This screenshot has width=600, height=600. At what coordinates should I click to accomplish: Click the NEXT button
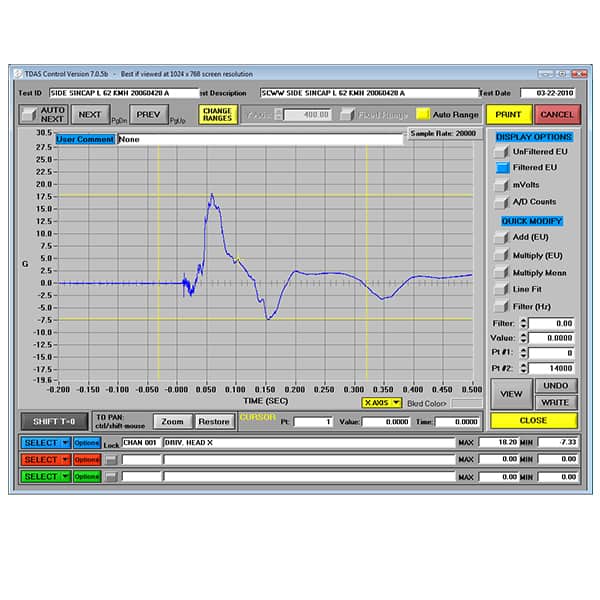tap(90, 114)
